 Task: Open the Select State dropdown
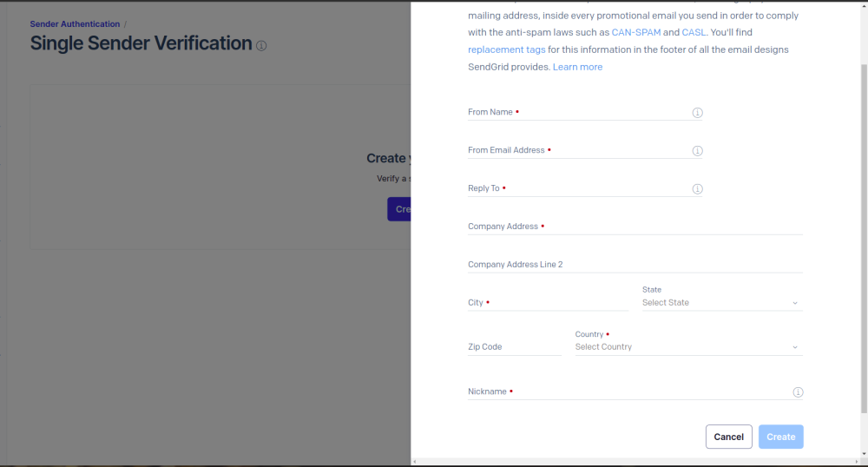click(712, 303)
